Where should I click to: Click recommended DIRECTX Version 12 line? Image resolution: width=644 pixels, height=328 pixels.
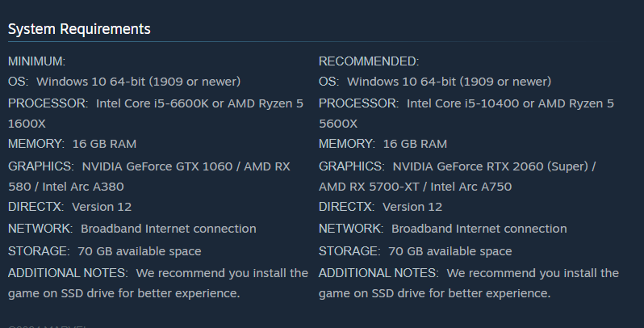coord(380,207)
